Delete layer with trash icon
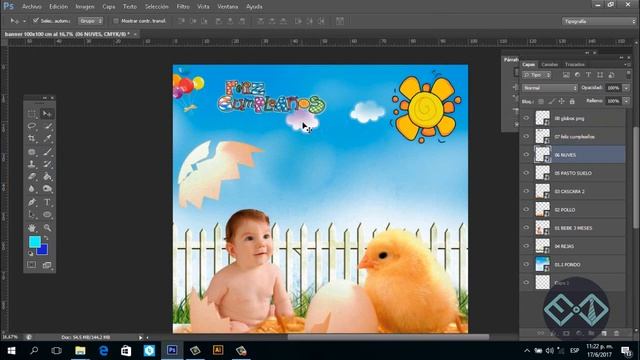Image resolution: width=640 pixels, height=360 pixels. coord(616,333)
